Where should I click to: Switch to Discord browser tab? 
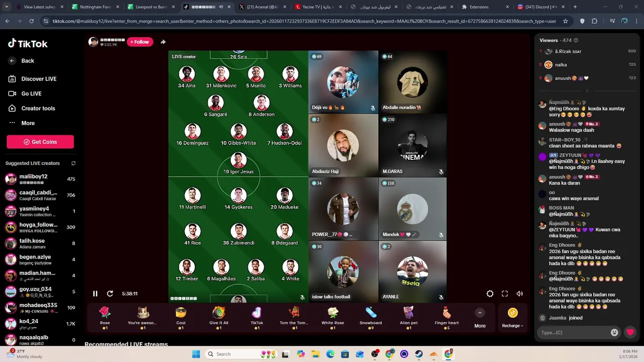pyautogui.click(x=542, y=7)
